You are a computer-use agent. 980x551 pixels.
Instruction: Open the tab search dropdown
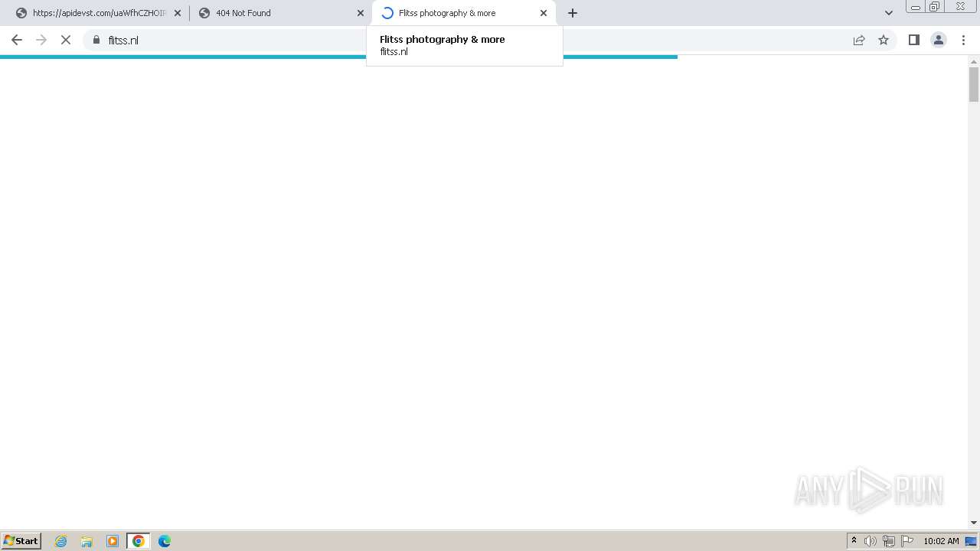889,13
